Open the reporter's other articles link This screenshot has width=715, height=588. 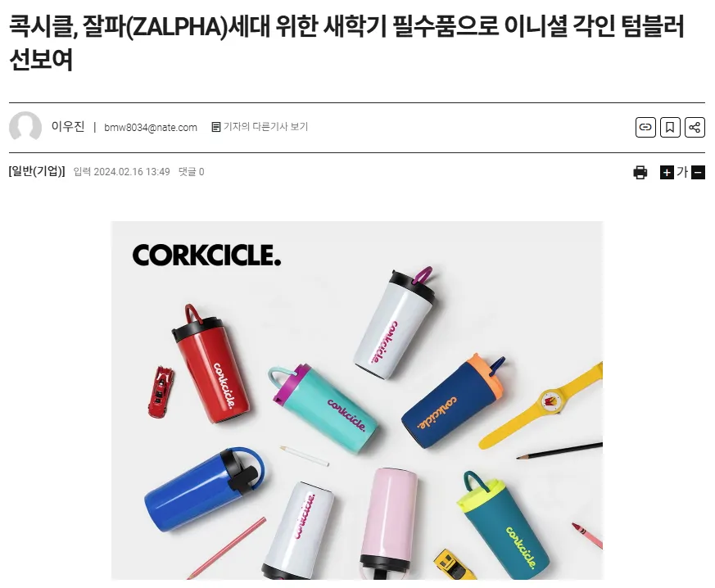[265, 127]
